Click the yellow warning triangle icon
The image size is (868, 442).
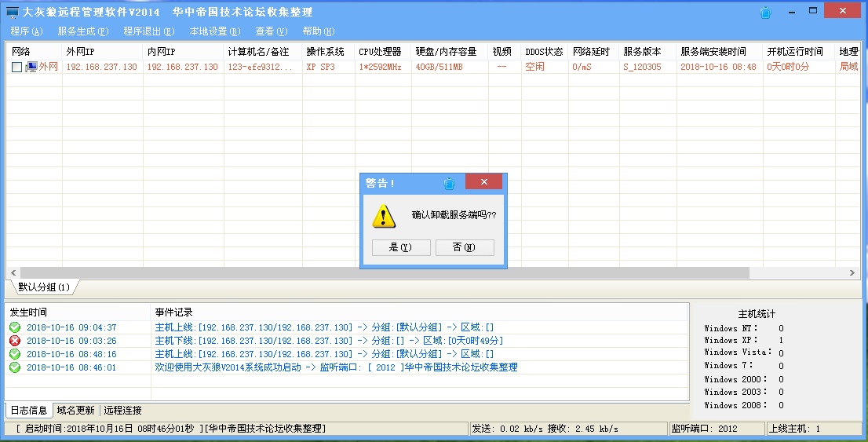[x=384, y=216]
